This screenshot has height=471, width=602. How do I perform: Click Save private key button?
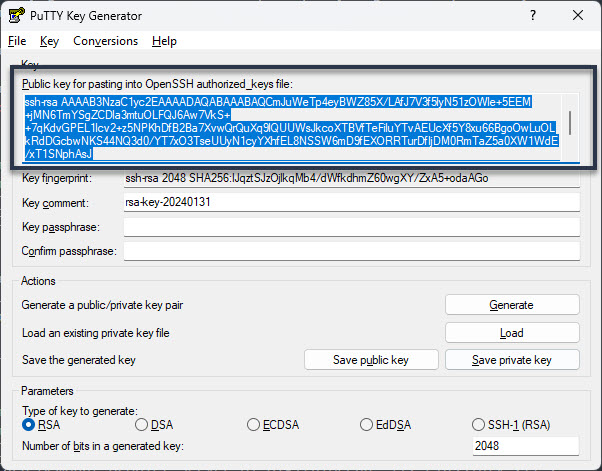pyautogui.click(x=512, y=360)
